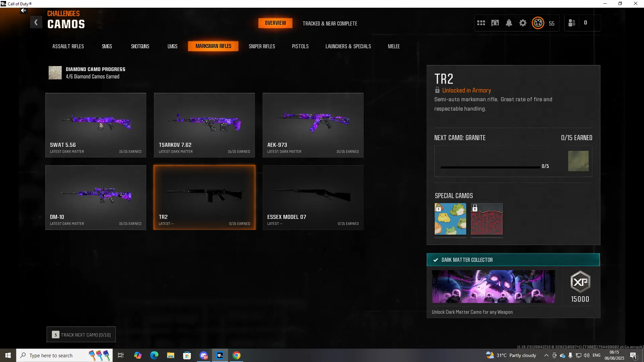Switch to the Assault Rifles tab

point(68,46)
